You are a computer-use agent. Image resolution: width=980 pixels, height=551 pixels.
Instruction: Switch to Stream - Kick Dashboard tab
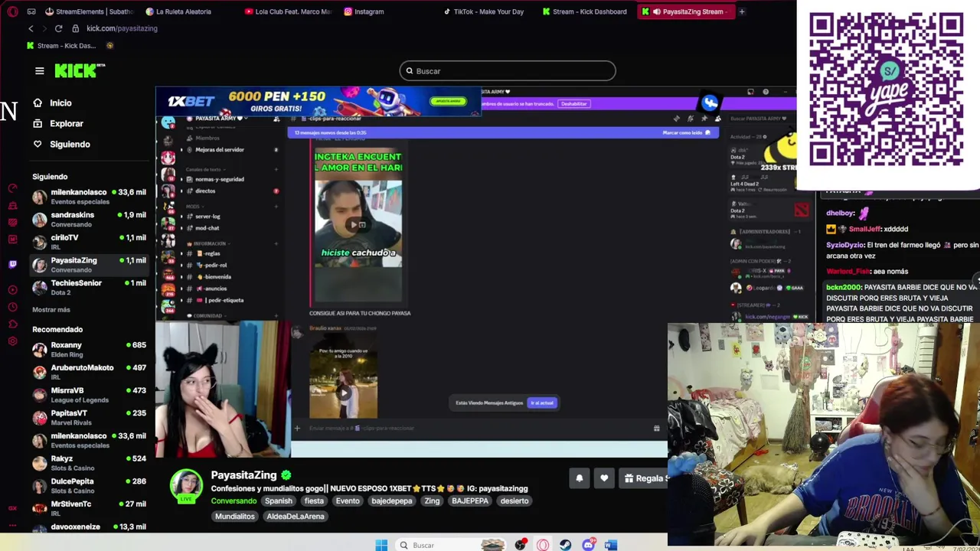(x=586, y=11)
